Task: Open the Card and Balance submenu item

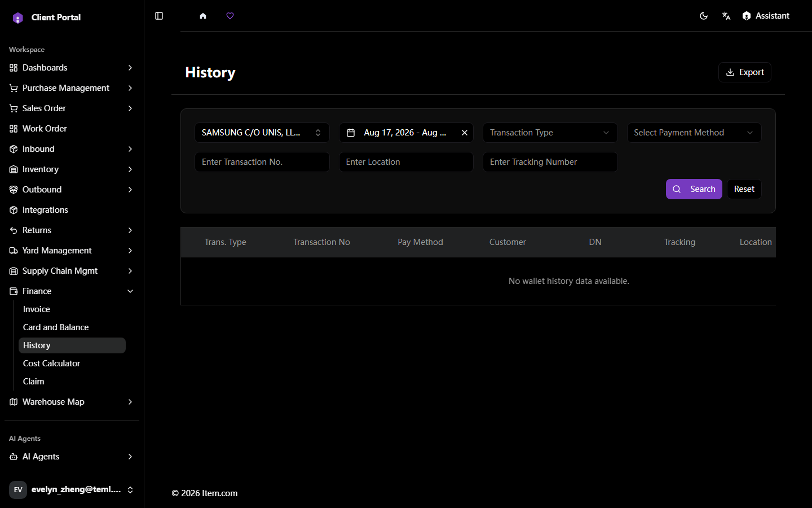Action: click(72, 327)
